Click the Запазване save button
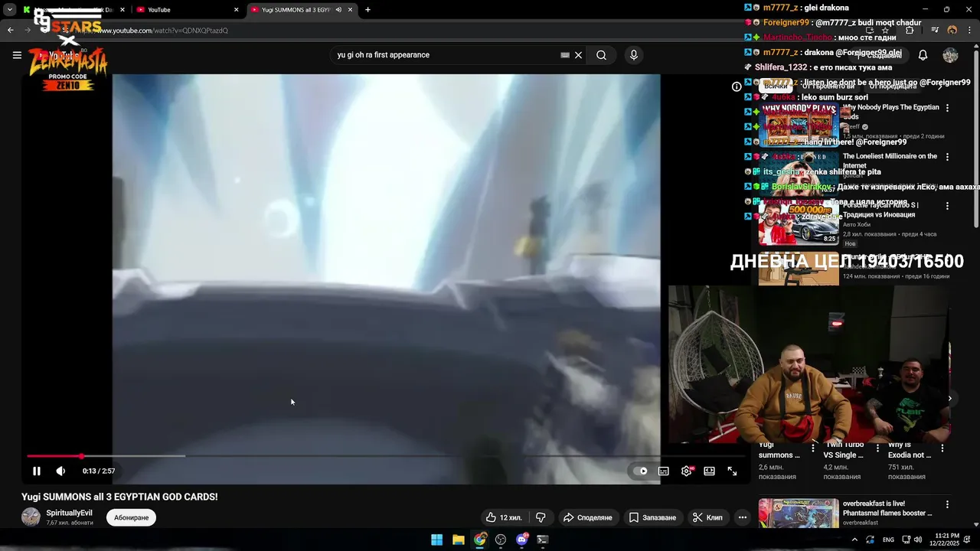 coord(653,517)
